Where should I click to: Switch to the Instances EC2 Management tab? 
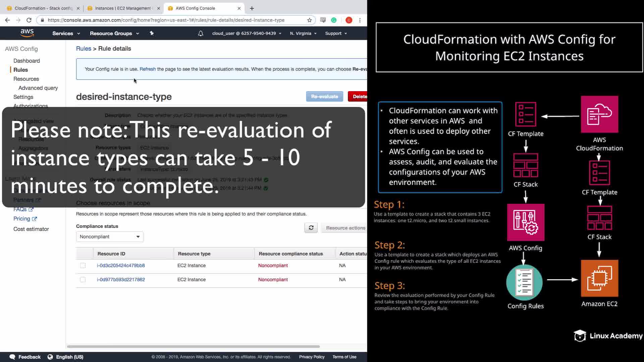[x=122, y=8]
